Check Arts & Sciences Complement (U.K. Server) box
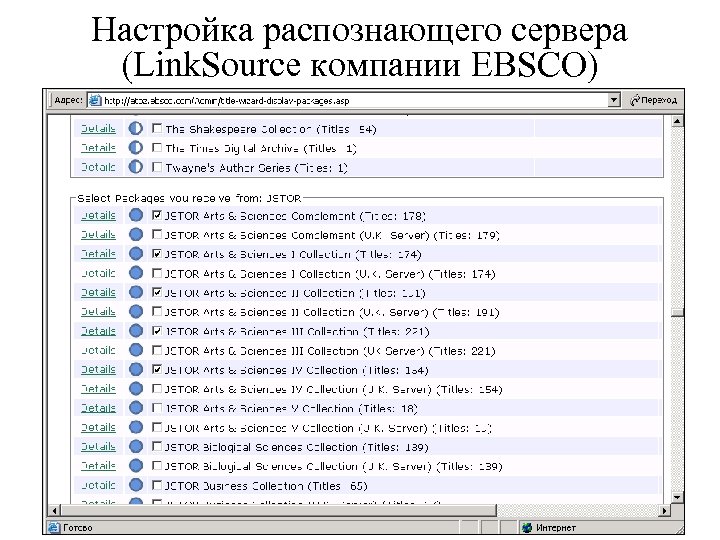This screenshot has width=720, height=540. click(x=157, y=234)
